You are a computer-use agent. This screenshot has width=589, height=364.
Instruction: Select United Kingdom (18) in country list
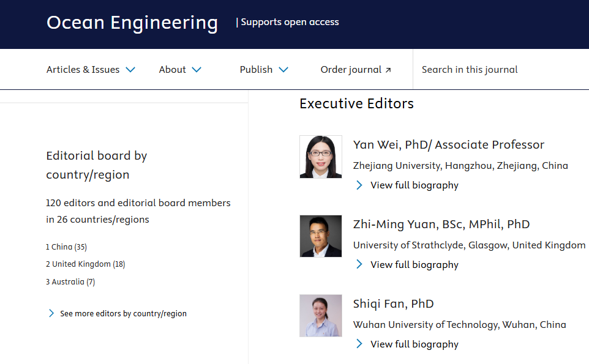coord(86,264)
